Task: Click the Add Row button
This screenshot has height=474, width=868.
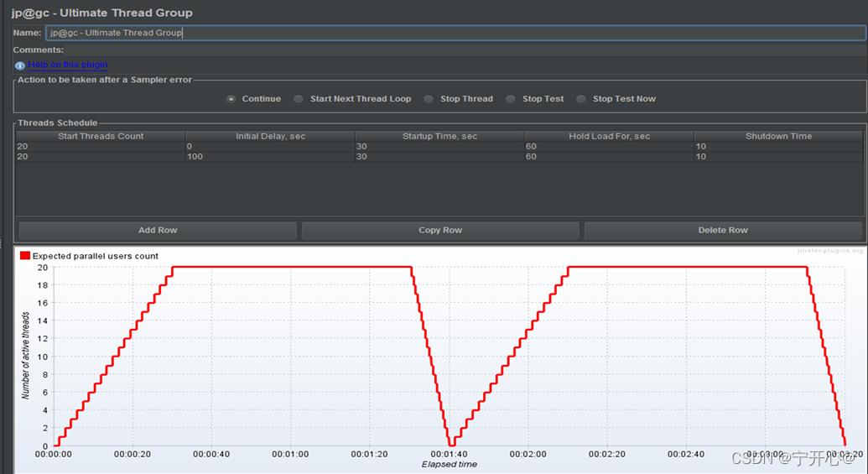Action: pyautogui.click(x=158, y=231)
